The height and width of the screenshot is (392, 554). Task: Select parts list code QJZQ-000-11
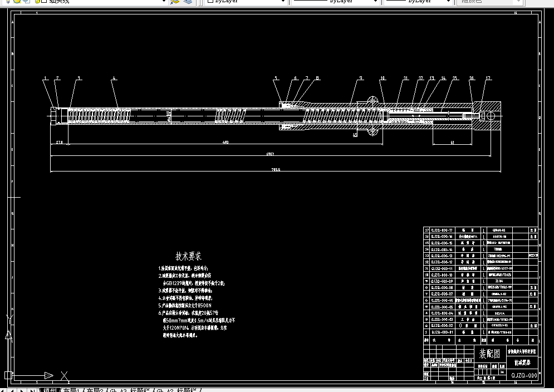point(442,268)
